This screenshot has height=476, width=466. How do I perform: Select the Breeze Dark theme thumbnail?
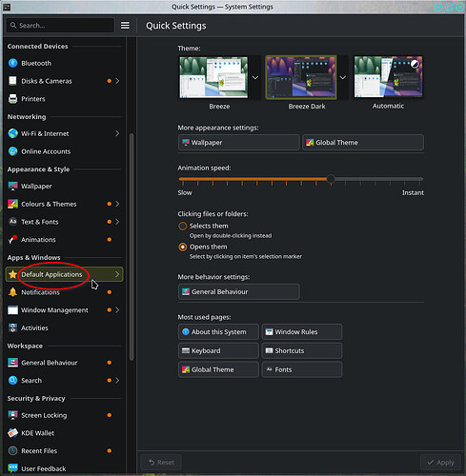[x=301, y=77]
